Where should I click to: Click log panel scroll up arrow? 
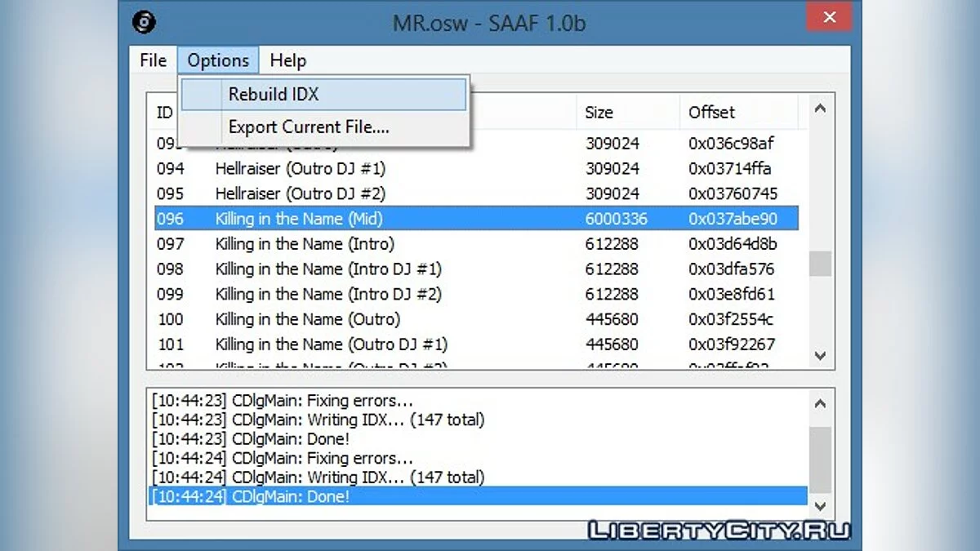click(821, 402)
